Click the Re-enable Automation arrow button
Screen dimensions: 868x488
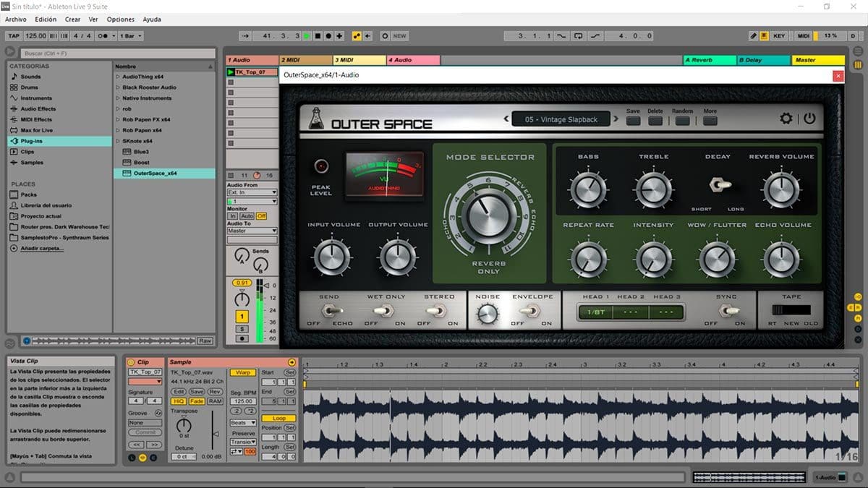click(367, 35)
